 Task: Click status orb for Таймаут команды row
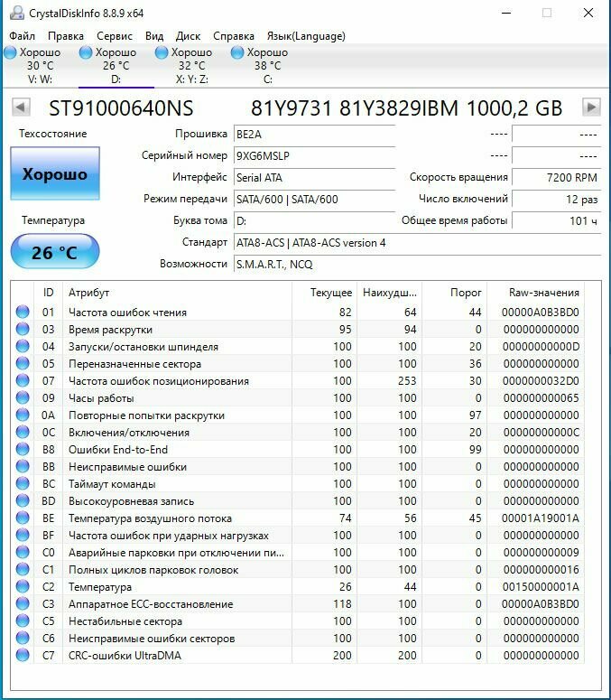tap(23, 483)
